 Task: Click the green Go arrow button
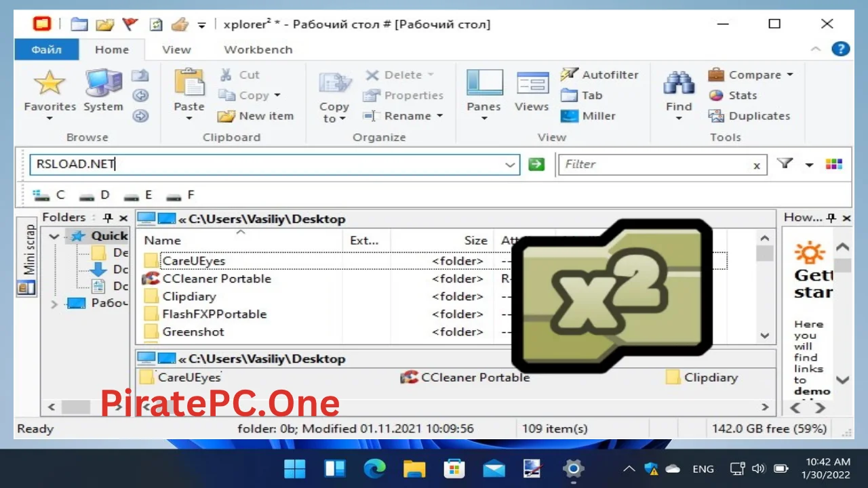point(536,164)
